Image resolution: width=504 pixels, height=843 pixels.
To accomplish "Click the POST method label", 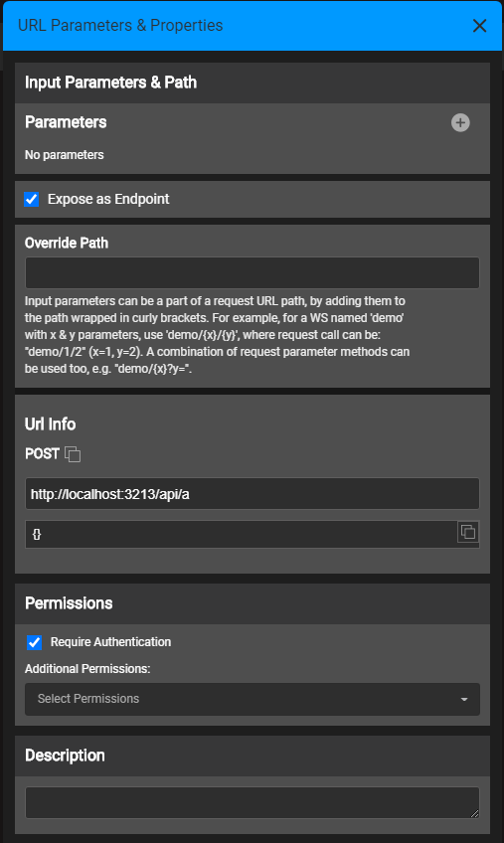I will pos(42,453).
